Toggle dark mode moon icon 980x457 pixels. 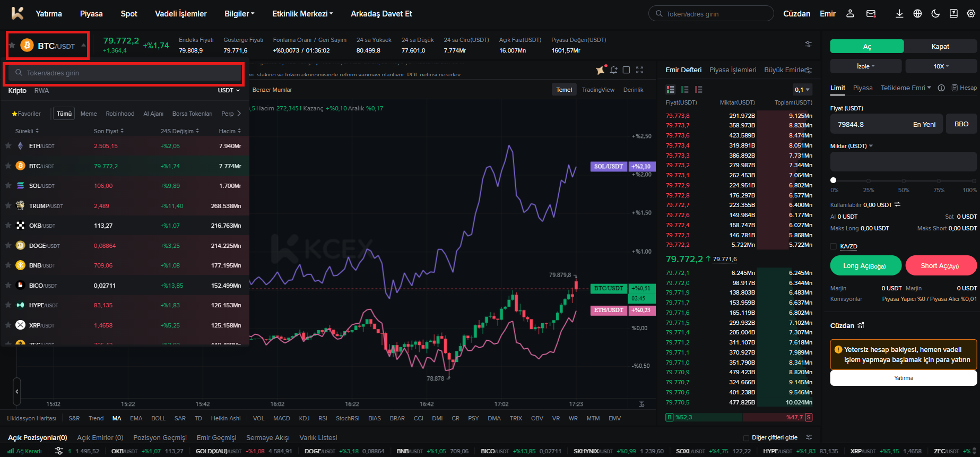tap(935, 14)
